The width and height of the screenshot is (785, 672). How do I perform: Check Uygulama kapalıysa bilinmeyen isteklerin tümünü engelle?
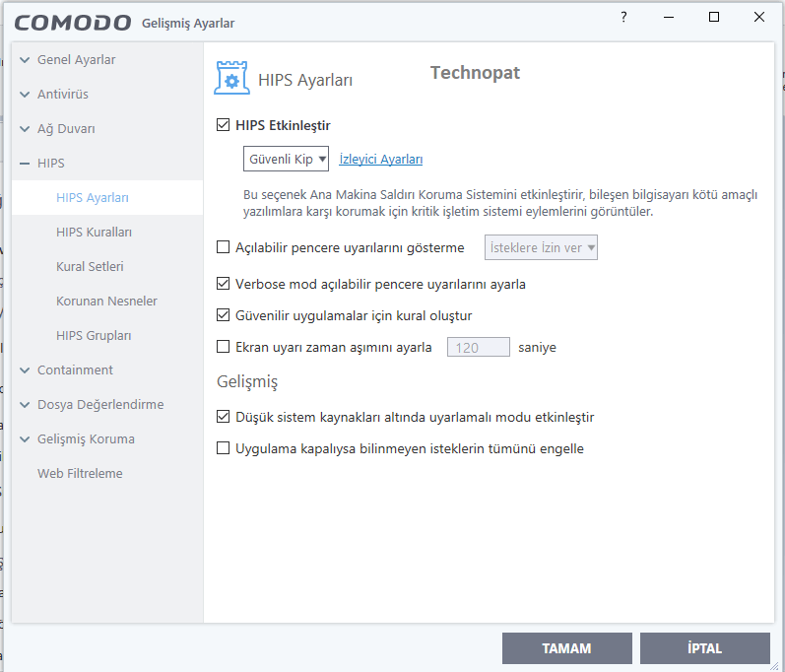223,447
